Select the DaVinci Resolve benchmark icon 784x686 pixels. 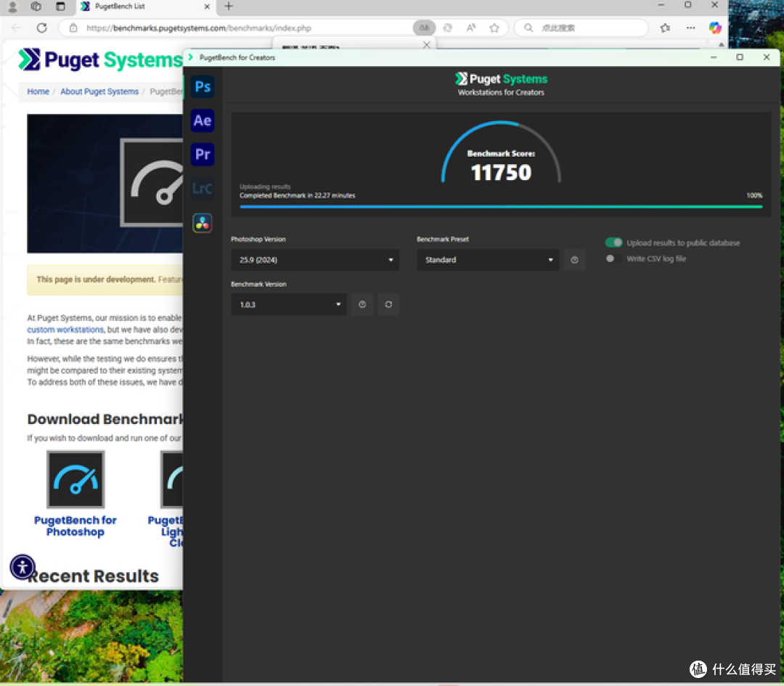(x=203, y=223)
